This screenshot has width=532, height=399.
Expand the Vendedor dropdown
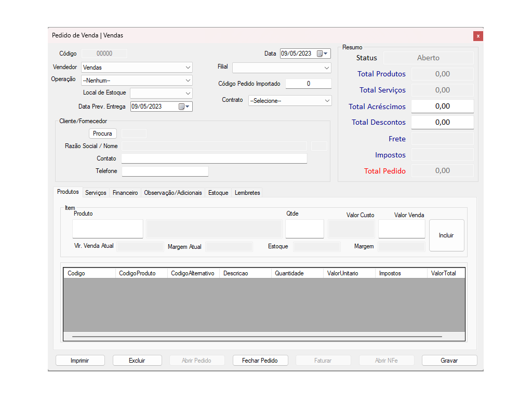click(188, 68)
